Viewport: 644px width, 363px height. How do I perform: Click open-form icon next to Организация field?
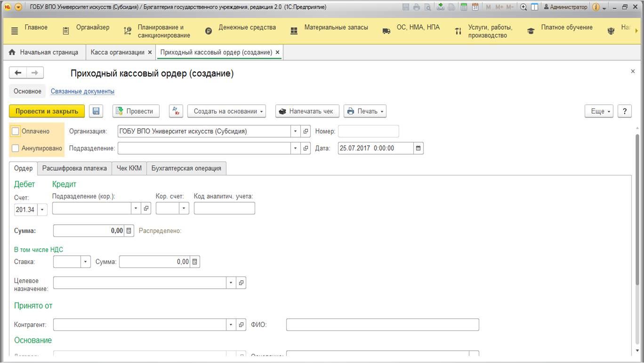pos(305,132)
